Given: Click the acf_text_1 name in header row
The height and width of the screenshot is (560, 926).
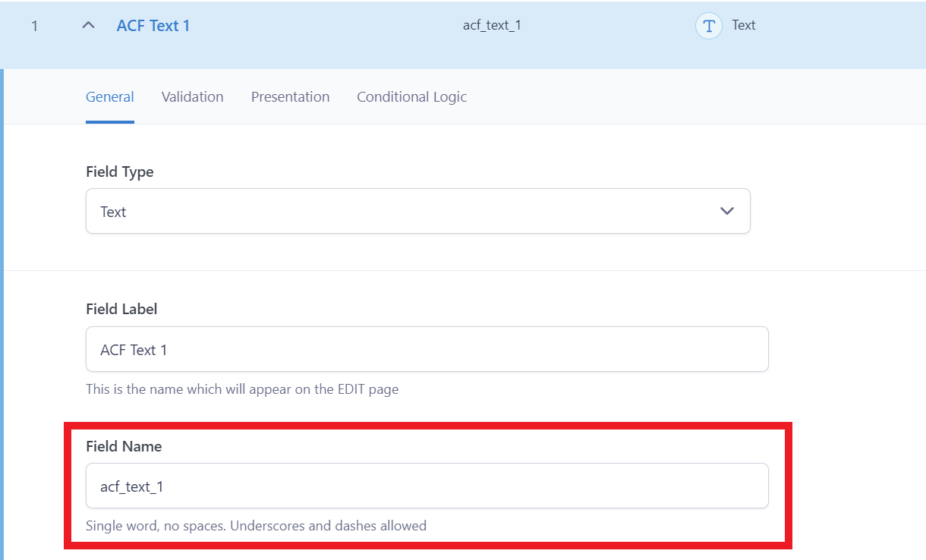Looking at the screenshot, I should [x=492, y=25].
